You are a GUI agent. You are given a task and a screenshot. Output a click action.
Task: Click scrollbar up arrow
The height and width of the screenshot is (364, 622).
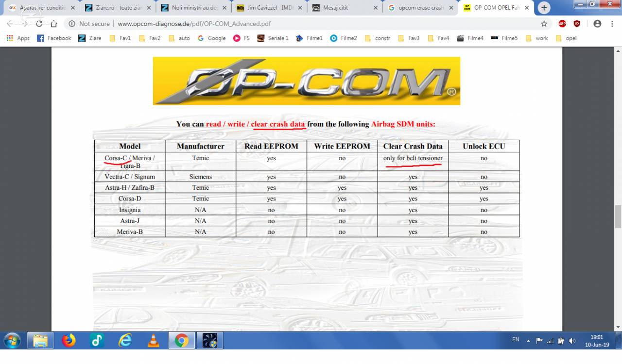[x=618, y=50]
